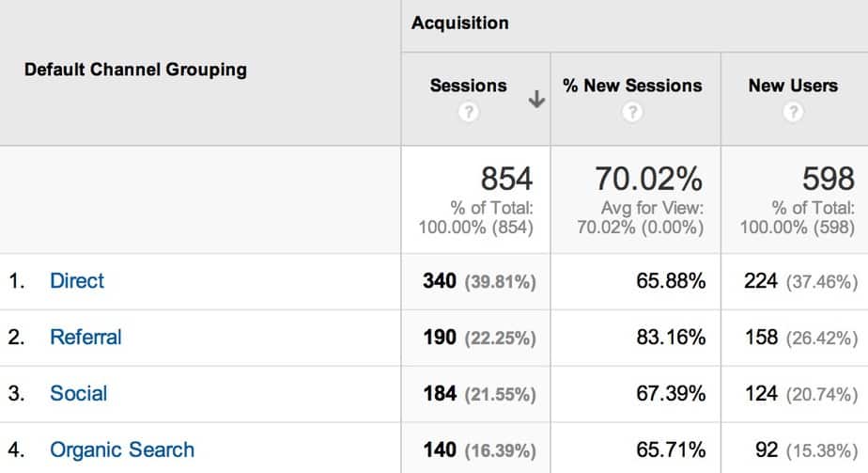
Task: Click the New Users question mark icon
Action: pos(793,113)
